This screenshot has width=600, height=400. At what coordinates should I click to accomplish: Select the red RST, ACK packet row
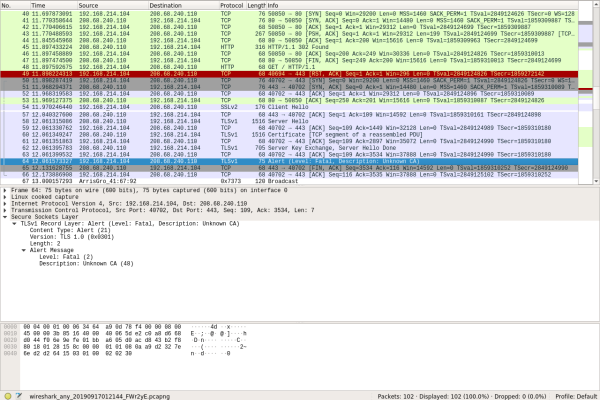pyautogui.click(x=300, y=74)
